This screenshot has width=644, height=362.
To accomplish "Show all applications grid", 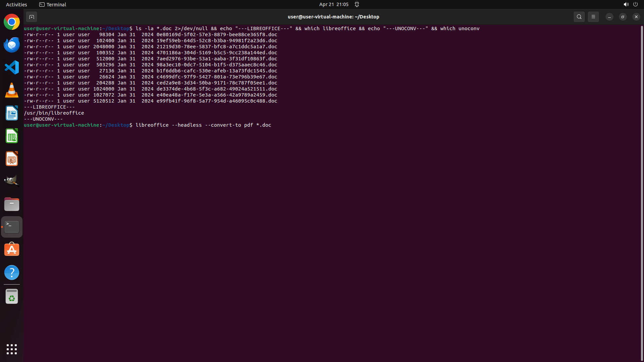I will (x=12, y=349).
